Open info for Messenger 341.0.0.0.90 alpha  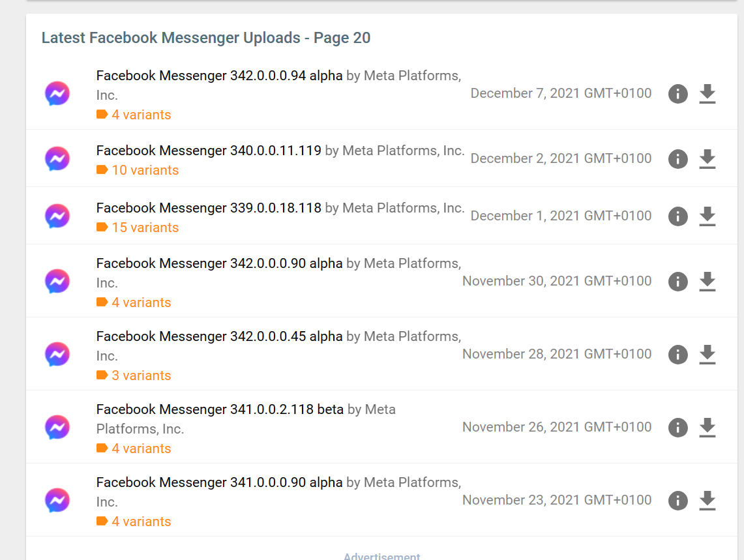tap(677, 501)
